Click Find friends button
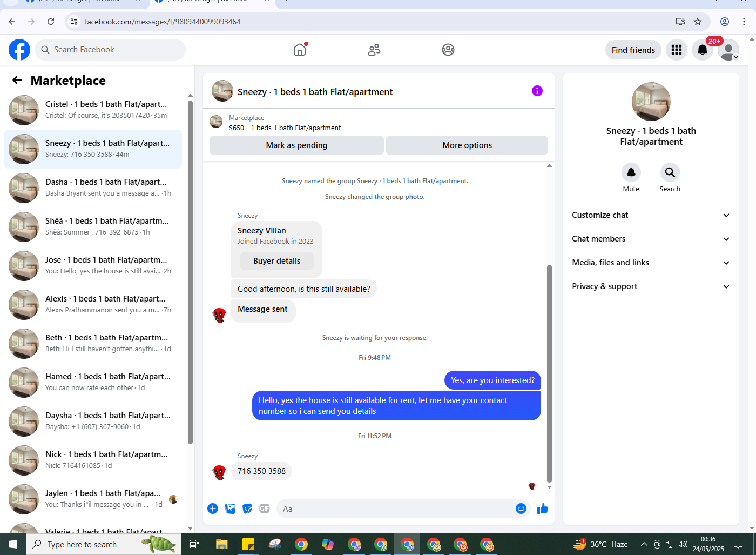This screenshot has height=555, width=756. (x=633, y=50)
